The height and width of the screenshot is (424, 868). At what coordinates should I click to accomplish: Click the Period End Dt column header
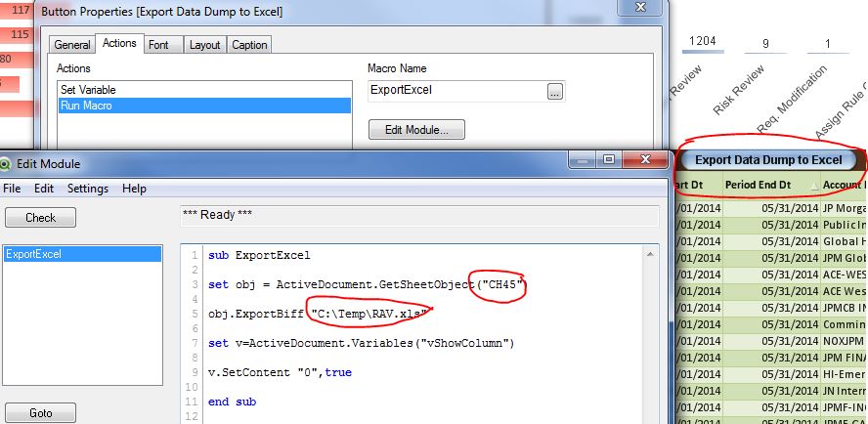click(x=771, y=185)
